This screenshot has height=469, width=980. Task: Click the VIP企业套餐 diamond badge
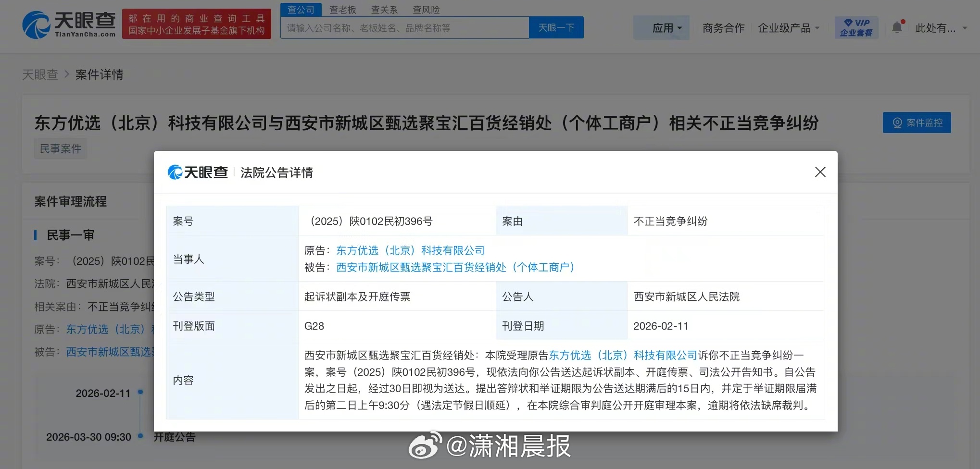(x=856, y=27)
